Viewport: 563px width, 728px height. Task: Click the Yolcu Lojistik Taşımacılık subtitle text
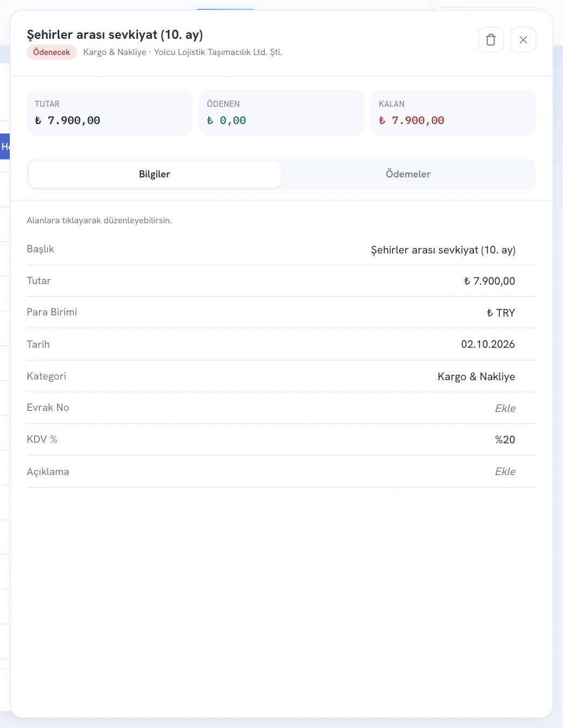(x=218, y=52)
